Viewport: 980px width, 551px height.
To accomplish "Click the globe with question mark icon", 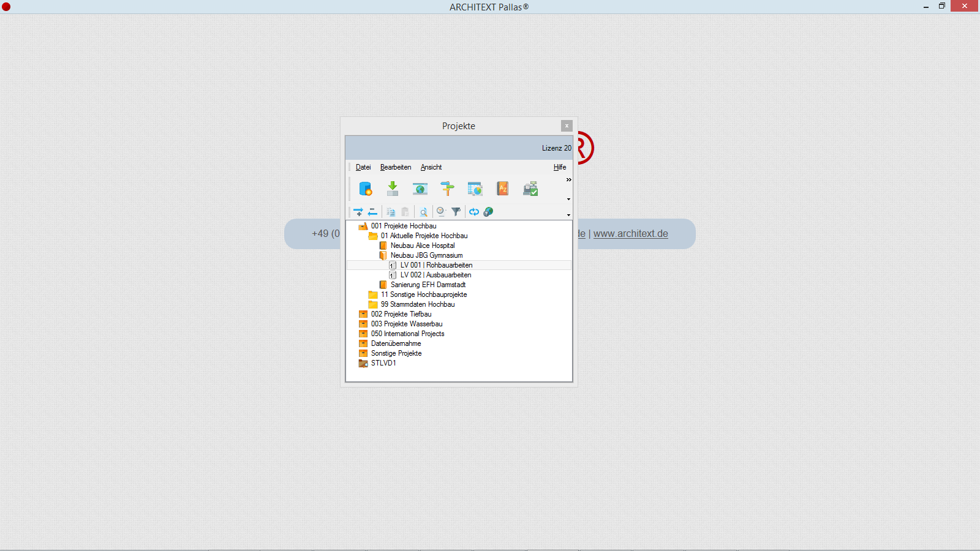I will [x=488, y=212].
